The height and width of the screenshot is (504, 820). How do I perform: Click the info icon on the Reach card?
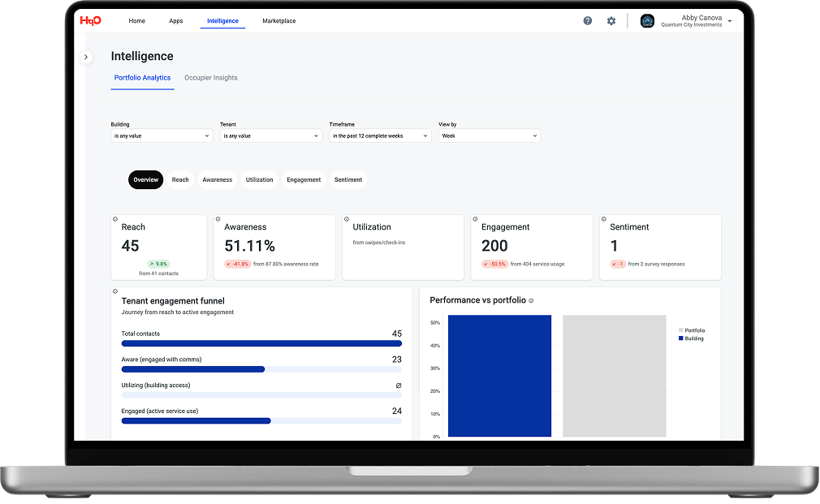tap(115, 219)
